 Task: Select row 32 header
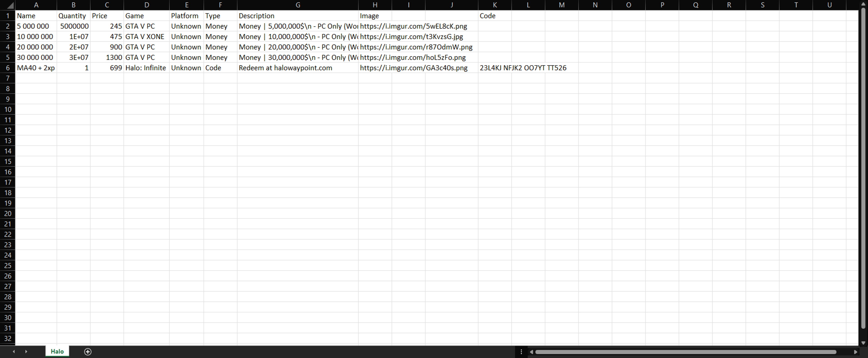click(8, 339)
